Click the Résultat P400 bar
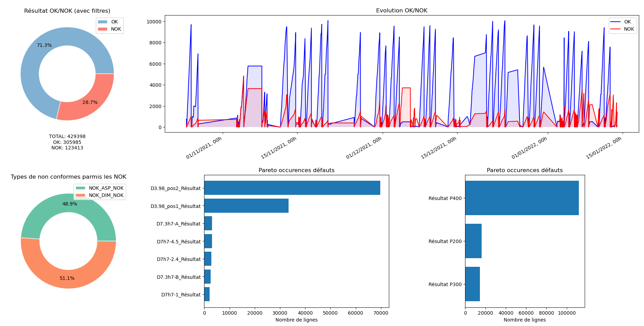This screenshot has width=644, height=326. pyautogui.click(x=522, y=198)
